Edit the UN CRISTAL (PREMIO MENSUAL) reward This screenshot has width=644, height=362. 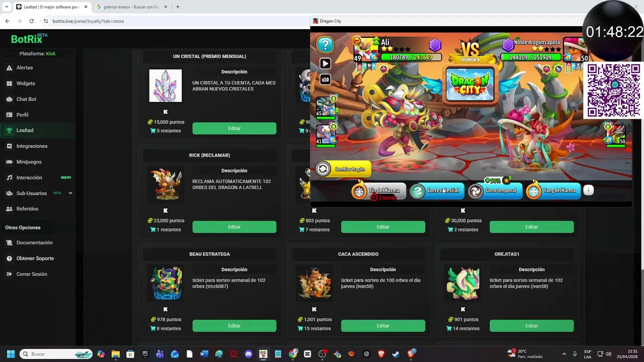pyautogui.click(x=234, y=128)
